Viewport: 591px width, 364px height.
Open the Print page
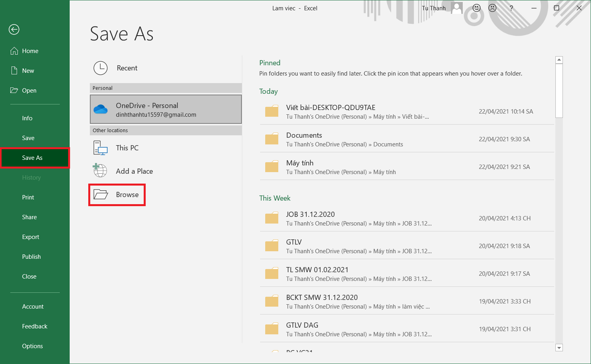click(28, 197)
